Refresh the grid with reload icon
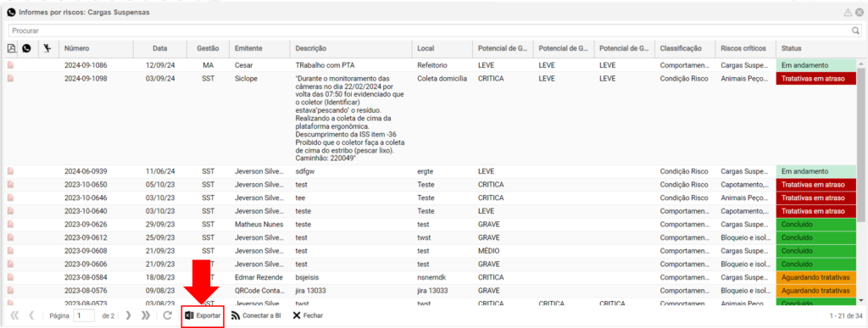Image resolution: width=868 pixels, height=328 pixels. click(168, 316)
